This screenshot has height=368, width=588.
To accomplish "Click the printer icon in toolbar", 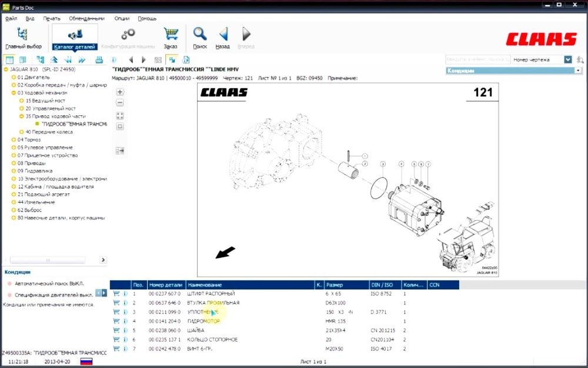I will (99, 59).
